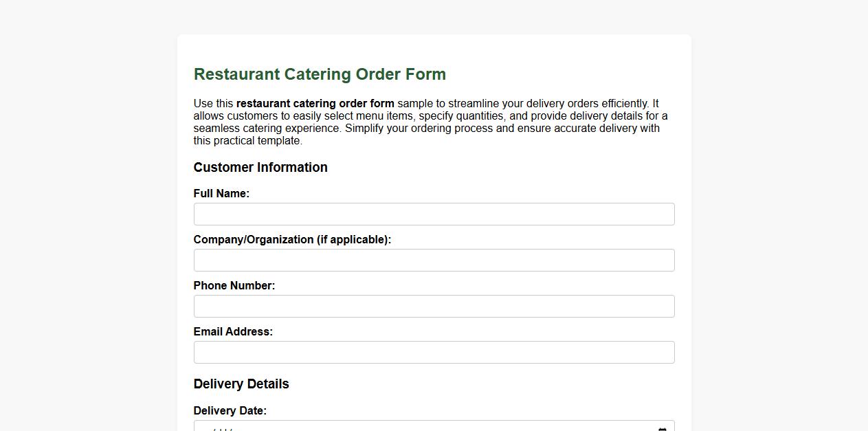Click the Full Name input field
Viewport: 868px width, 431px height.
(434, 214)
